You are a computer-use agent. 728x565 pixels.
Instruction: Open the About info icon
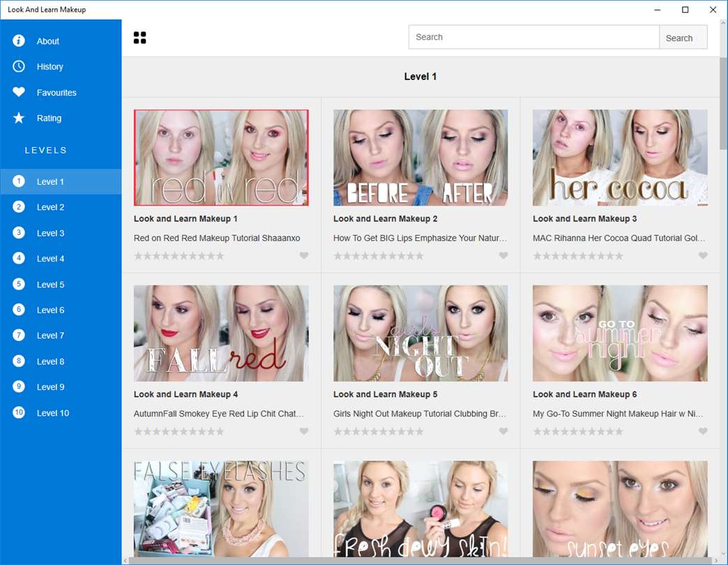(19, 41)
